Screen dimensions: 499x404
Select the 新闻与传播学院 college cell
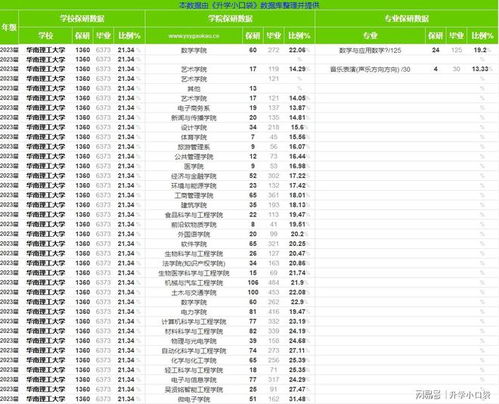194,118
